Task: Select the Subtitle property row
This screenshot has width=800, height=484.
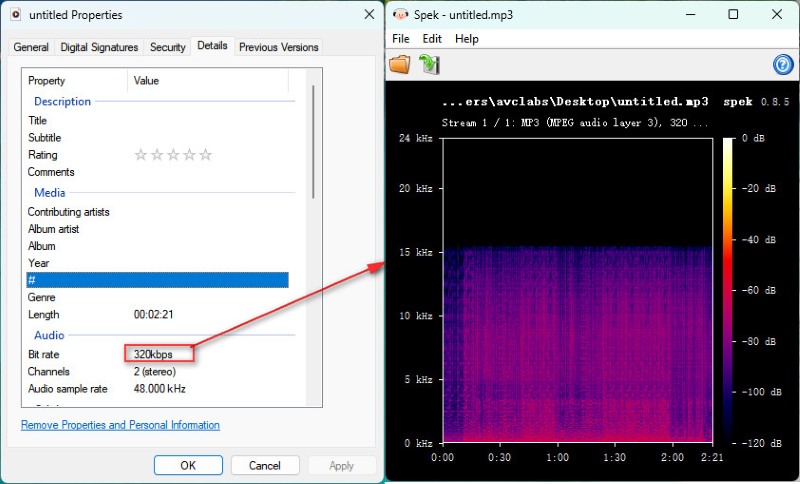Action: pyautogui.click(x=157, y=138)
